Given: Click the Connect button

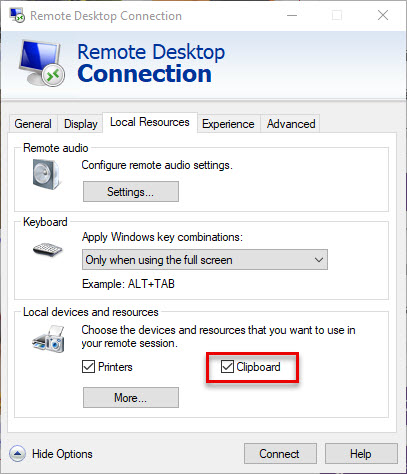Looking at the screenshot, I should (x=280, y=454).
